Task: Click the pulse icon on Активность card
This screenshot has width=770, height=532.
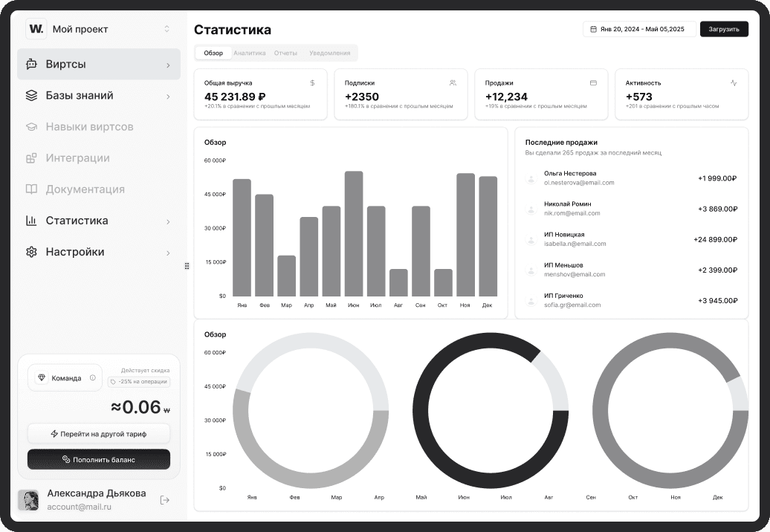Action: coord(734,83)
